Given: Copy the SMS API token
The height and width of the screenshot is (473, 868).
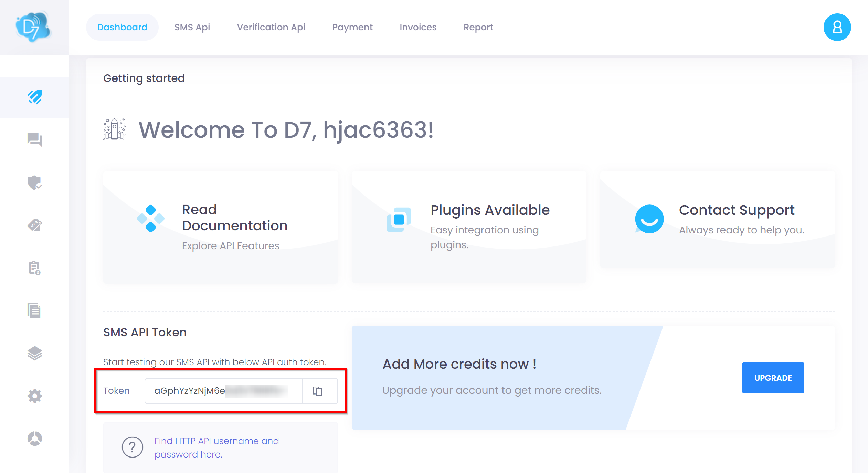Looking at the screenshot, I should coord(317,391).
